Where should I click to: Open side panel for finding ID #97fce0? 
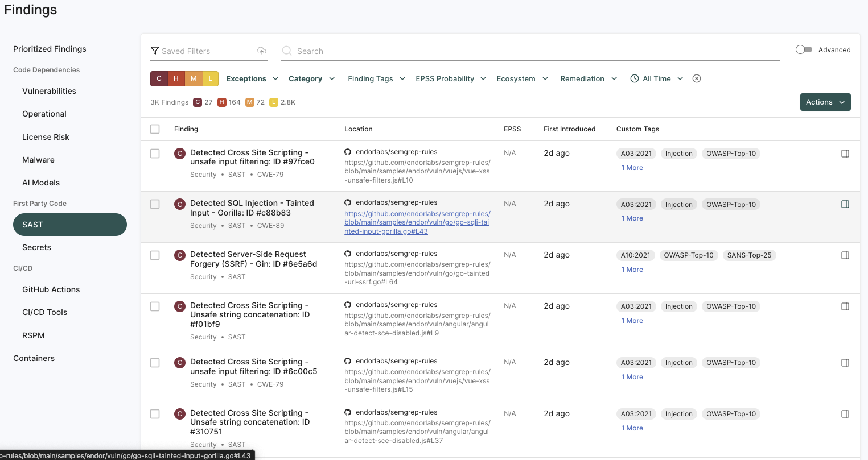tap(845, 154)
